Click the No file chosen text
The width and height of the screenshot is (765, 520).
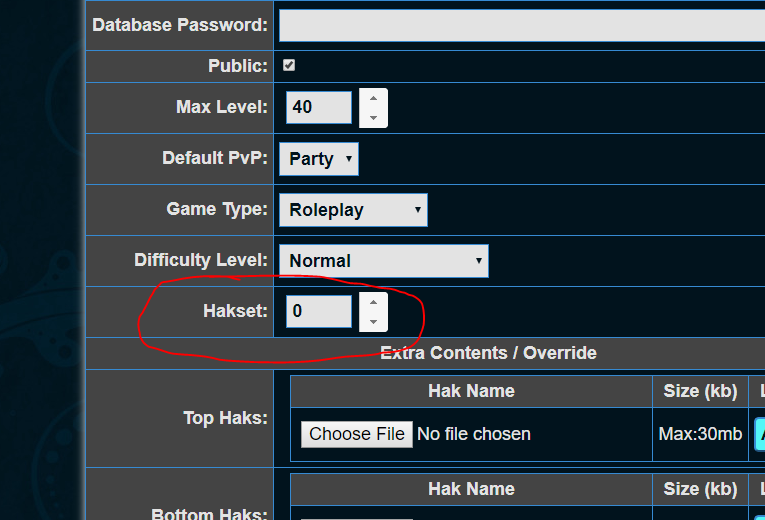tap(474, 434)
